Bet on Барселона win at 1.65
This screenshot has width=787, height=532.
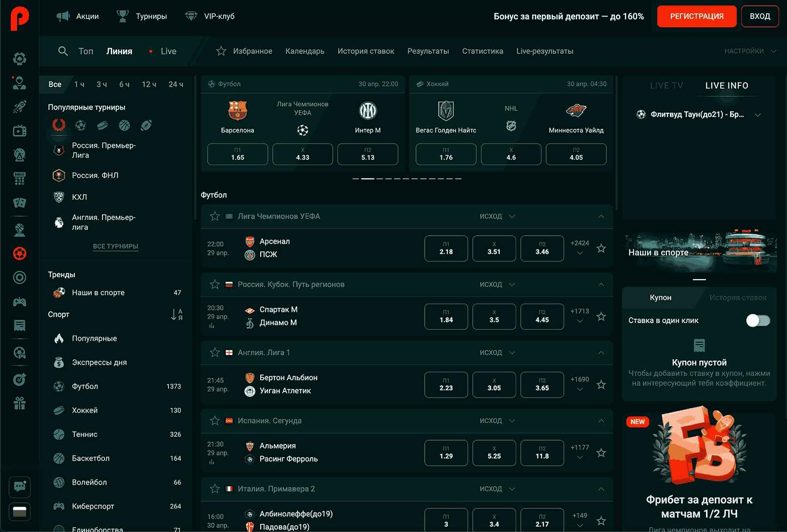237,154
